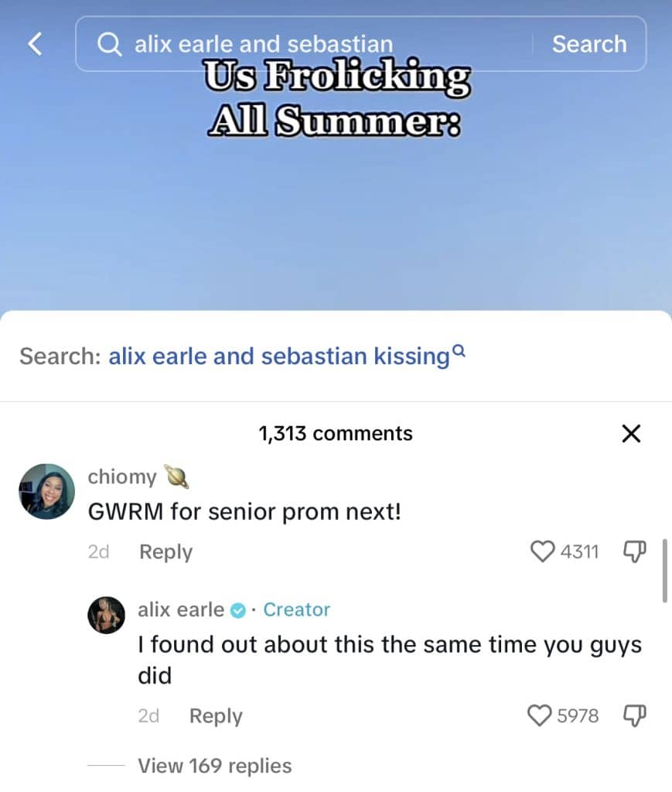Click alix earle username
Image resolution: width=672 pixels, height=792 pixels.
pyautogui.click(x=181, y=609)
